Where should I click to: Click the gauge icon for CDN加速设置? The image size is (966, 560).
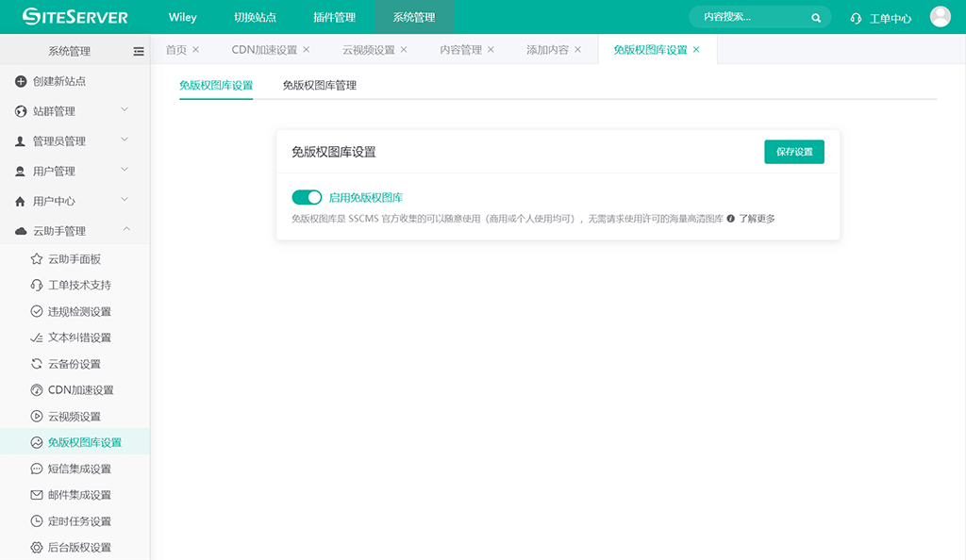coord(37,390)
